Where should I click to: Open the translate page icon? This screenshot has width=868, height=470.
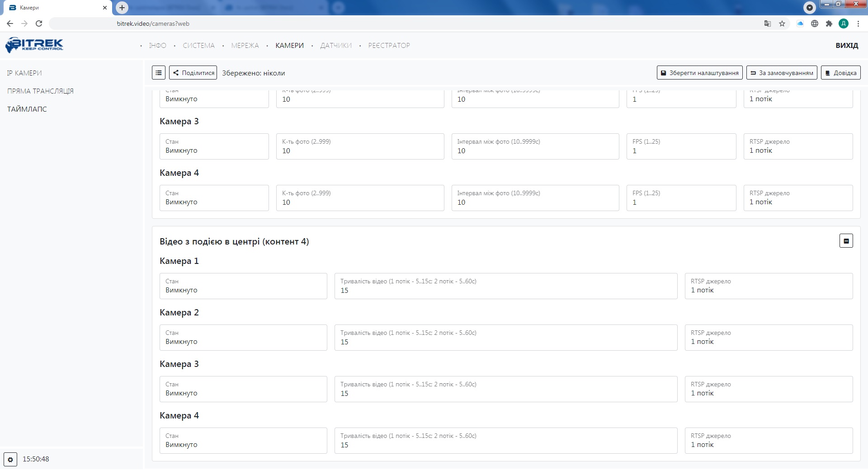tap(767, 23)
